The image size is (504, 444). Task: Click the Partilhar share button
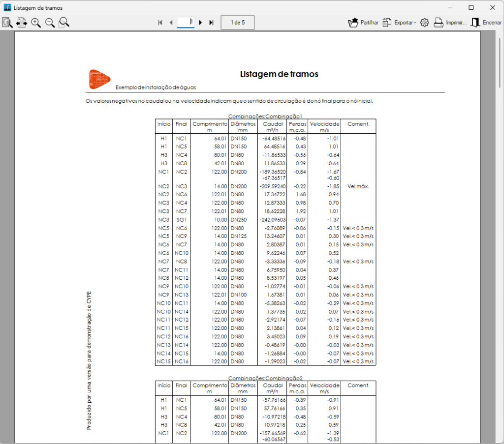(x=363, y=23)
